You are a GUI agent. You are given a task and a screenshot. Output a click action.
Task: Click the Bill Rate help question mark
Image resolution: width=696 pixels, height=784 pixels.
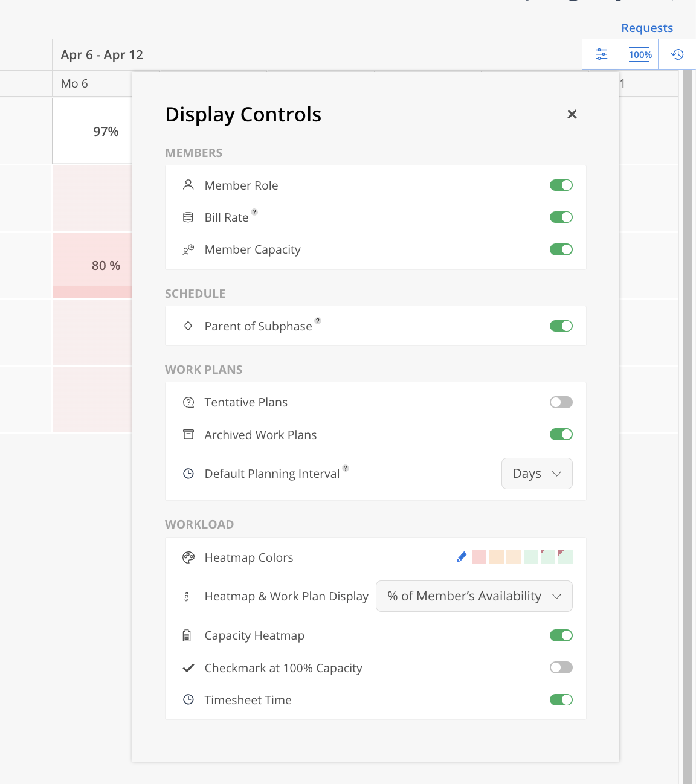click(254, 212)
